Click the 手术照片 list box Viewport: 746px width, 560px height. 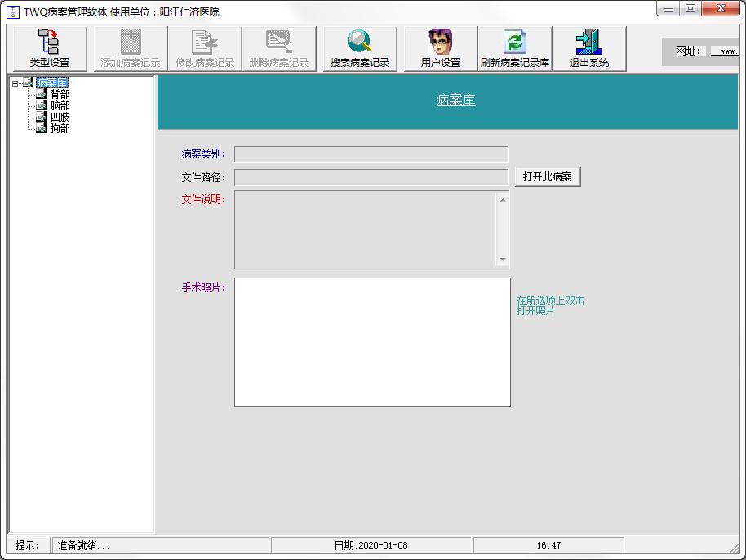tap(372, 342)
